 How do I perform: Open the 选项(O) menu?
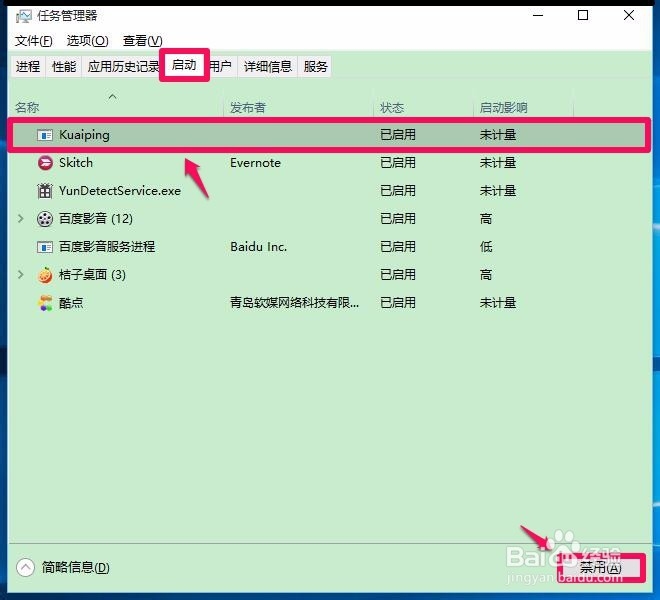88,41
